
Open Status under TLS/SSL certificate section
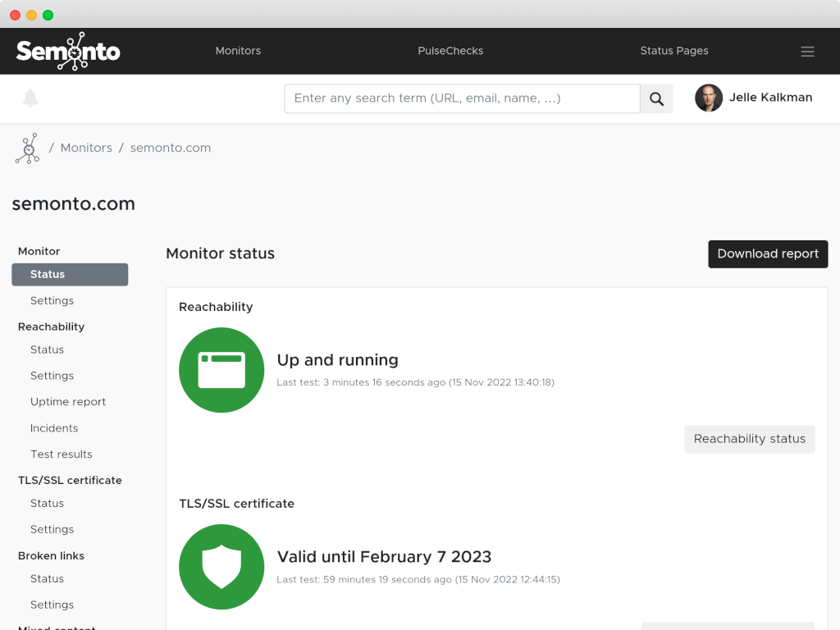click(x=47, y=504)
